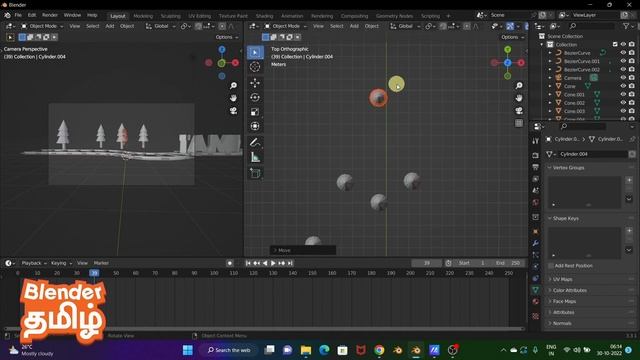The width and height of the screenshot is (640, 360).
Task: Open Global orientation dropdown in Top Orthographic viewport
Action: point(405,26)
